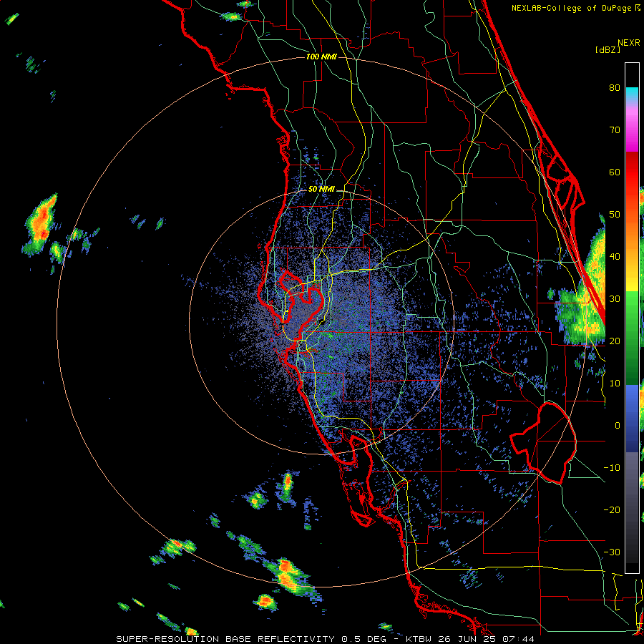
Task: Click the '70' dBZ scale value
Action: (x=615, y=130)
